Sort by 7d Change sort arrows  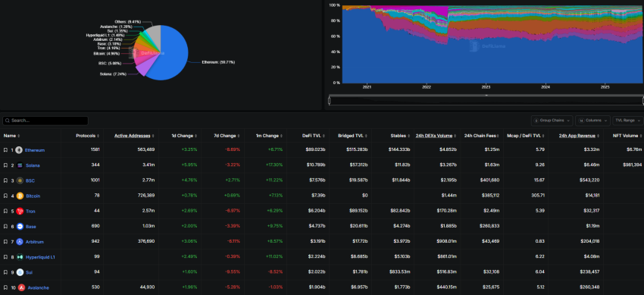click(238, 136)
